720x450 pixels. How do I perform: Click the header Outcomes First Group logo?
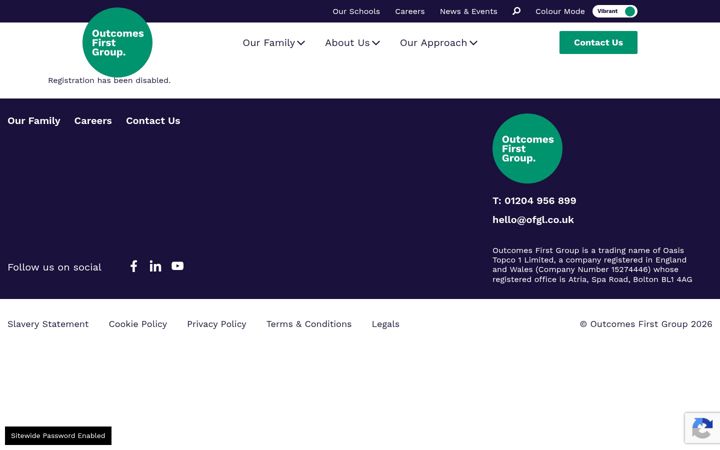[x=117, y=42]
